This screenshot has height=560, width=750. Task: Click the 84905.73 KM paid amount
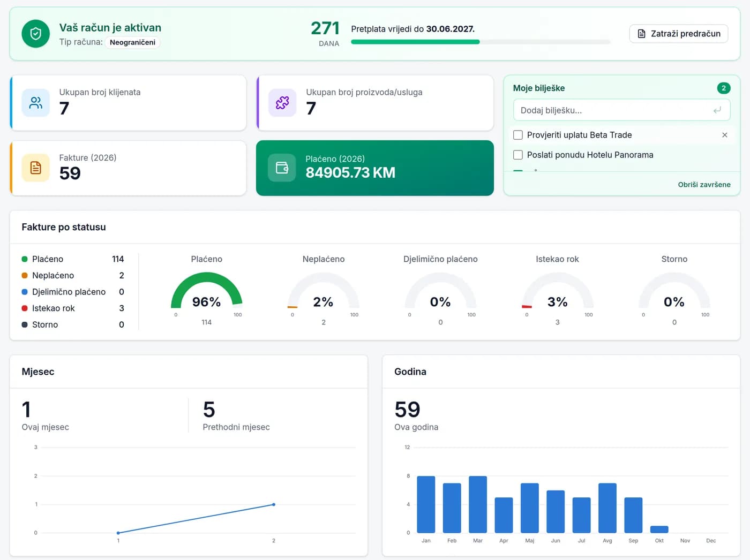tap(350, 172)
